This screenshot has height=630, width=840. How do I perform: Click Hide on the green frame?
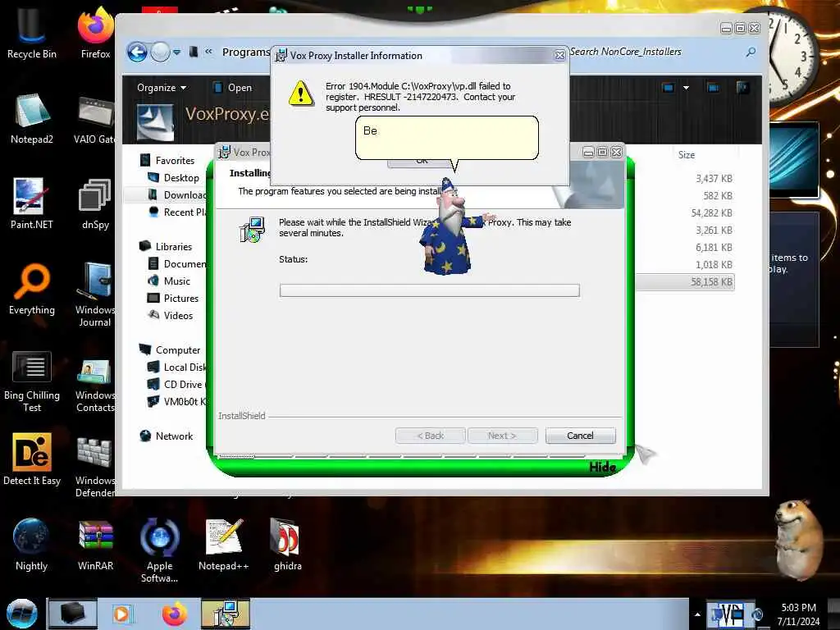click(x=602, y=467)
